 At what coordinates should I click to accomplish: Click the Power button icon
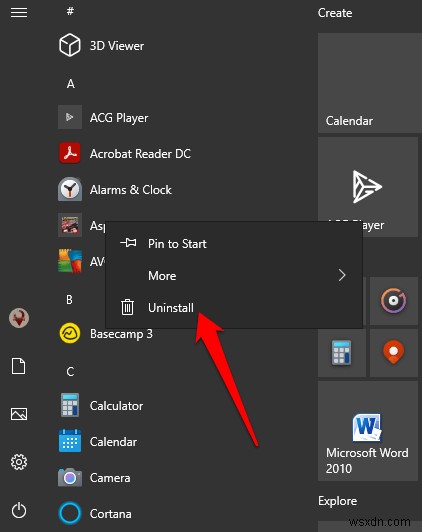(x=19, y=510)
